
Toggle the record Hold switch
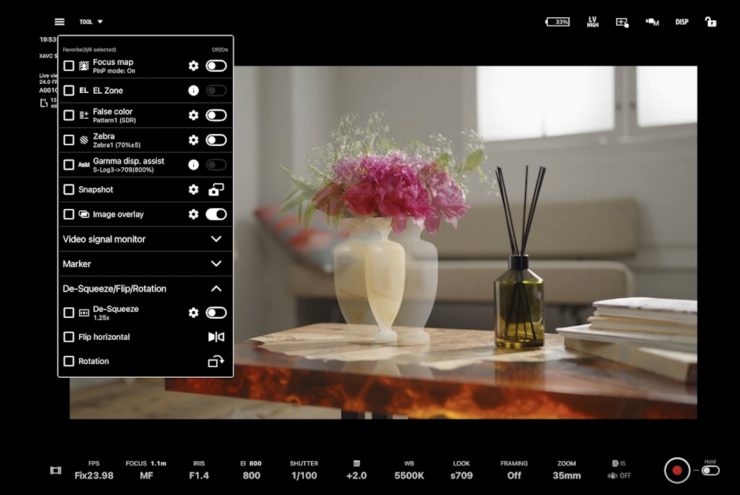coord(710,470)
